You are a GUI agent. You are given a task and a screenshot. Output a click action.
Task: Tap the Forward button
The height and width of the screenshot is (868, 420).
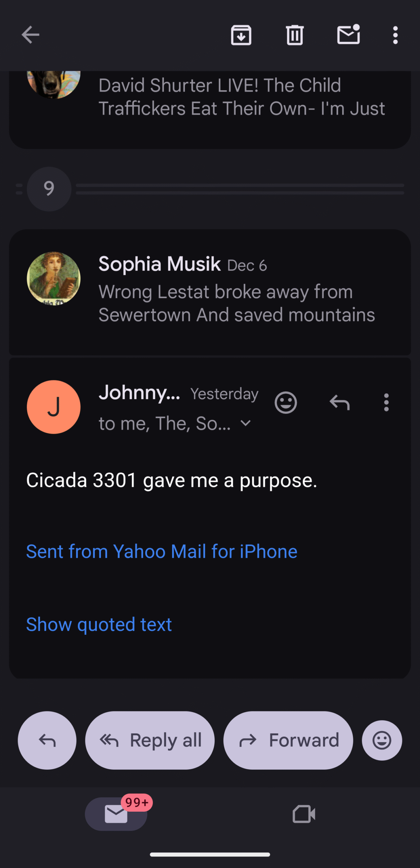pos(288,740)
